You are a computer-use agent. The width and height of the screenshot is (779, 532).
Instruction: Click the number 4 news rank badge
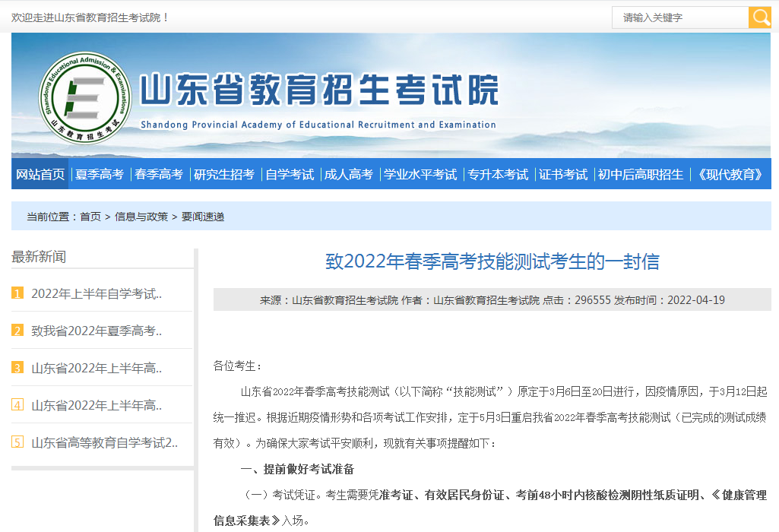17,405
